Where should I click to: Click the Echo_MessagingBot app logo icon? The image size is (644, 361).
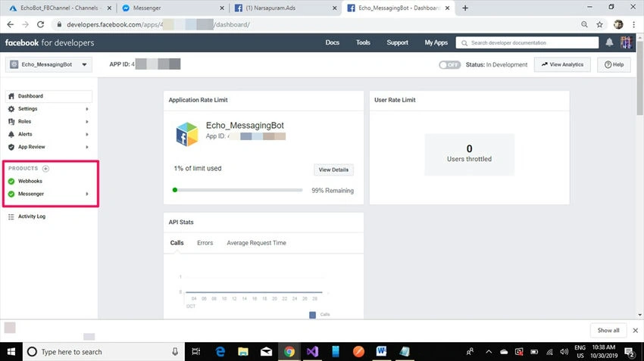186,134
